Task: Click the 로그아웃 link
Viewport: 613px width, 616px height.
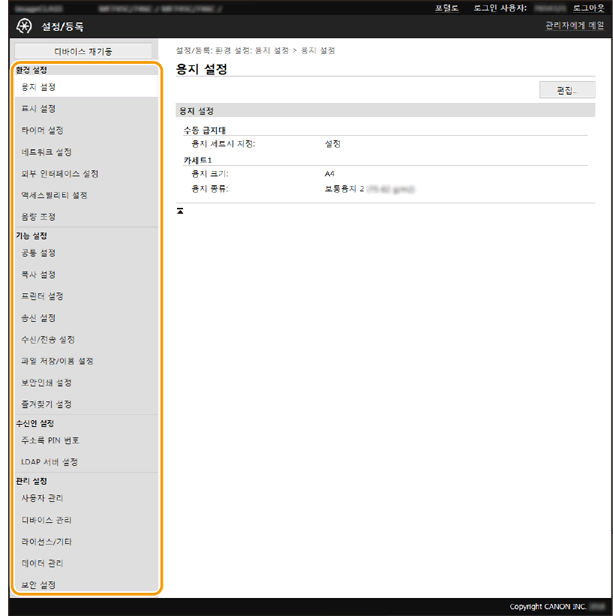Action: tap(588, 7)
